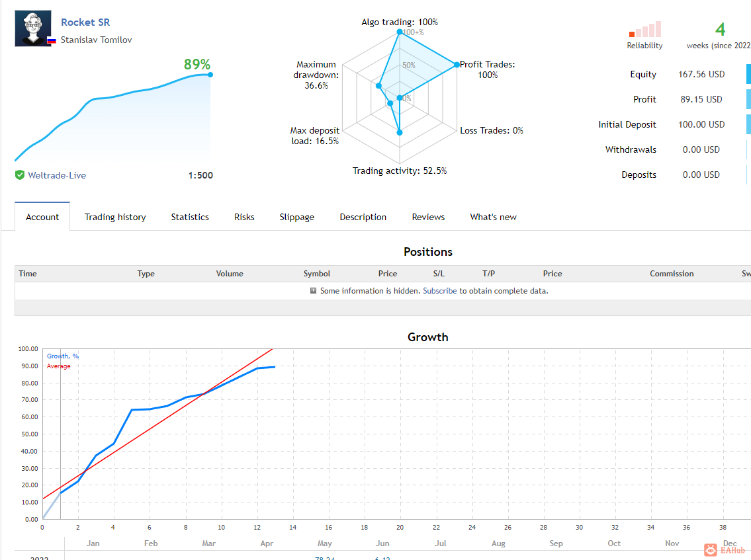This screenshot has height=560, width=751.
Task: Click the blue Equity bar
Action: pos(748,74)
